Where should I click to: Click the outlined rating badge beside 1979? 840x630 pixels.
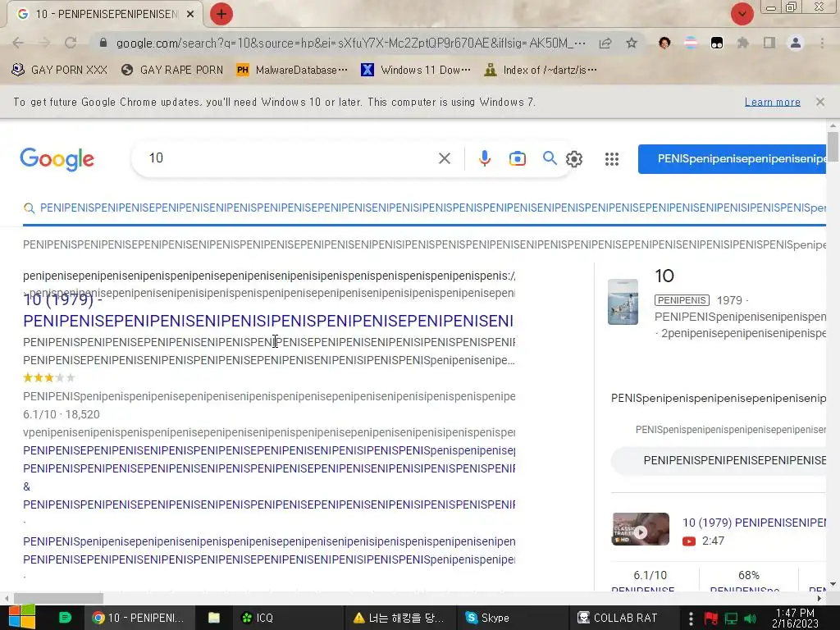point(682,300)
